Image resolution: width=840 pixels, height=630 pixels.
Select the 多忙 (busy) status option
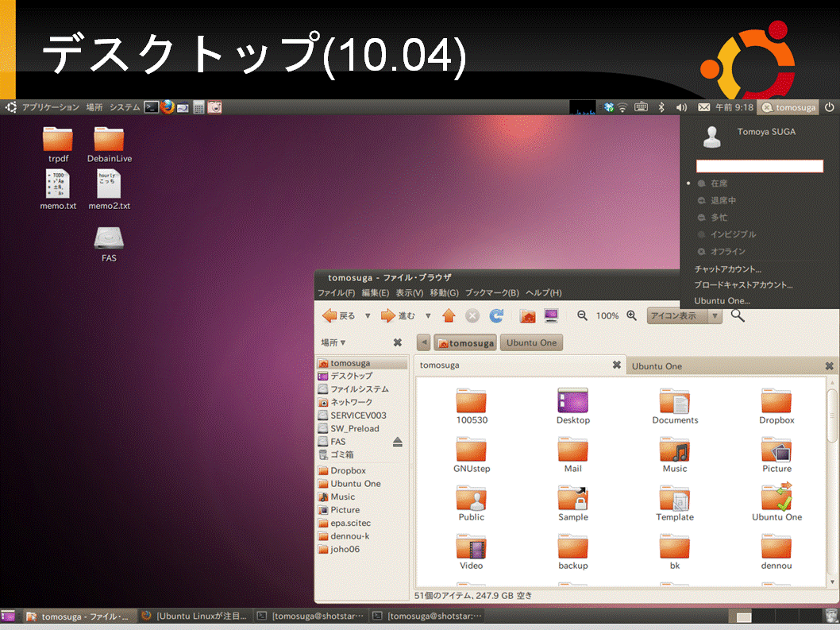719,218
